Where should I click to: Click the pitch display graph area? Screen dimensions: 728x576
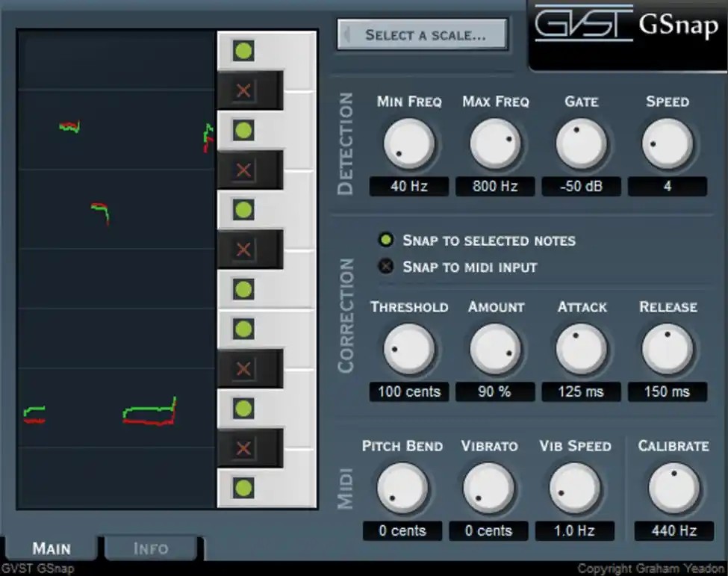coord(116,270)
